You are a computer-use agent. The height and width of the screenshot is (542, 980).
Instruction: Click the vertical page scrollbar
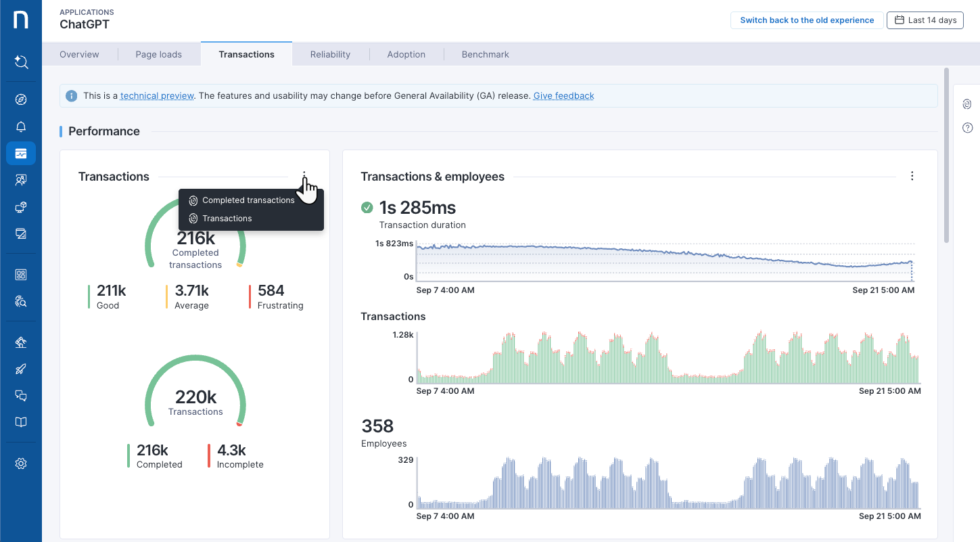coord(946,156)
